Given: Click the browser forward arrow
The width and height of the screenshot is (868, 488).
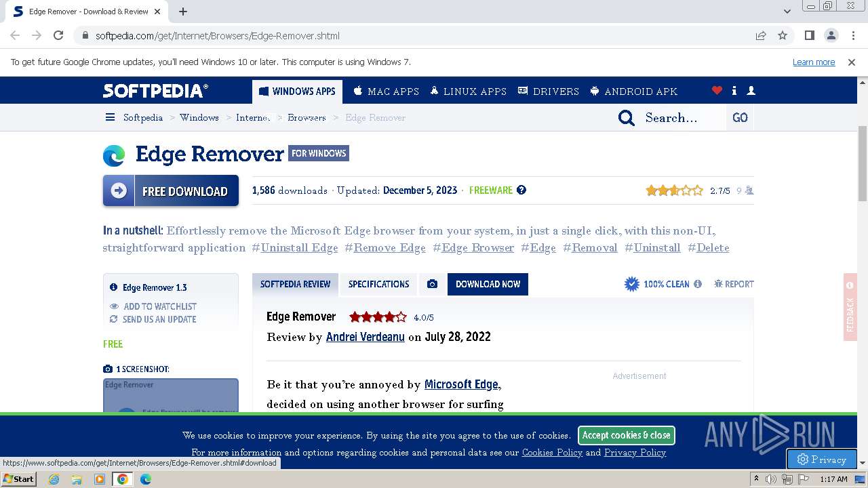Looking at the screenshot, I should pyautogui.click(x=37, y=35).
